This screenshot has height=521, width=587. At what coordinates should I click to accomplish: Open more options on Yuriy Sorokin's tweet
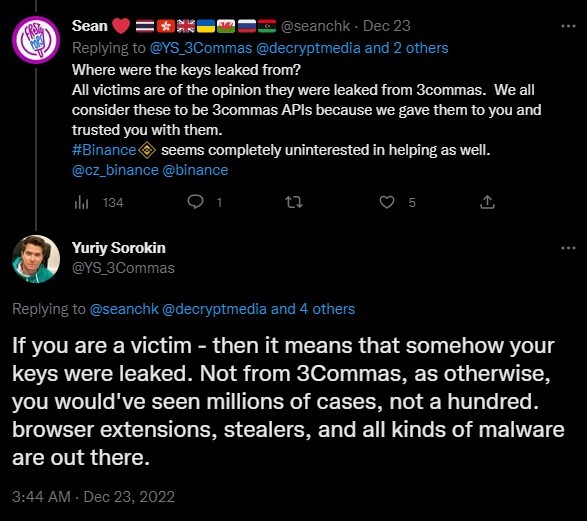tap(568, 248)
